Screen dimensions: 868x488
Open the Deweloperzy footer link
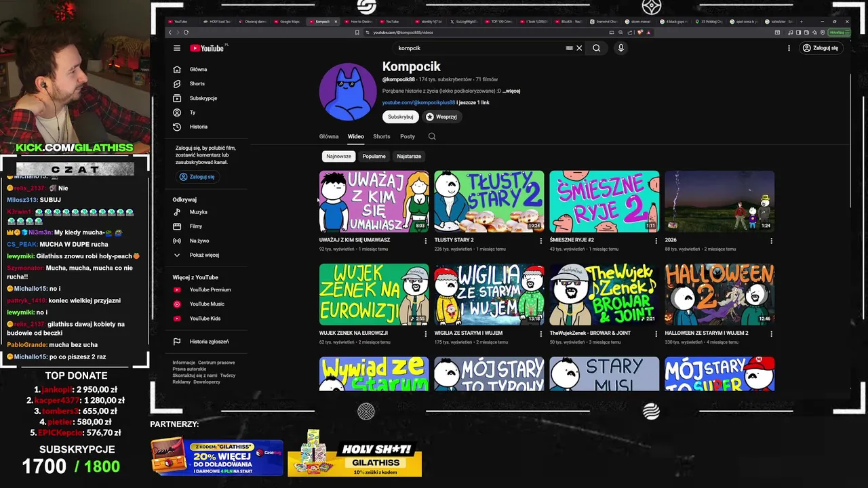point(207,382)
